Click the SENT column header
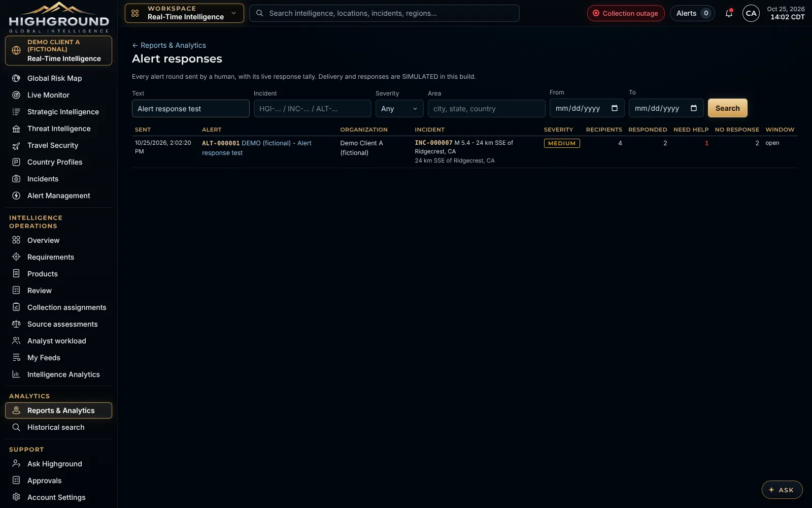812x508 pixels. coord(143,130)
